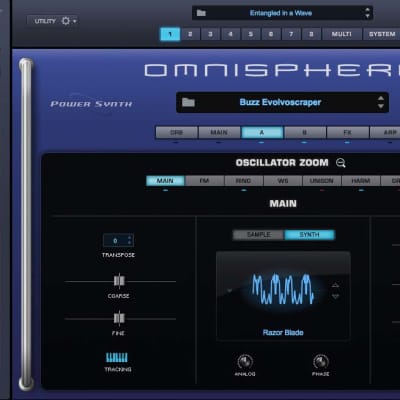
Task: Click the Phase knob
Action: [x=321, y=362]
